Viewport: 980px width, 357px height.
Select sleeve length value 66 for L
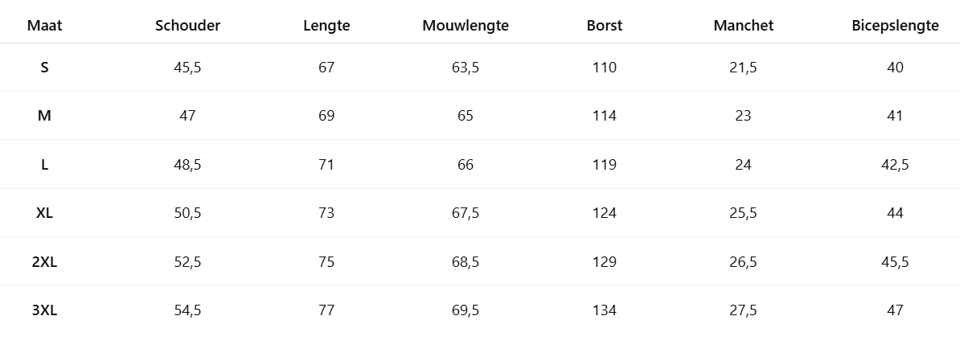[465, 165]
